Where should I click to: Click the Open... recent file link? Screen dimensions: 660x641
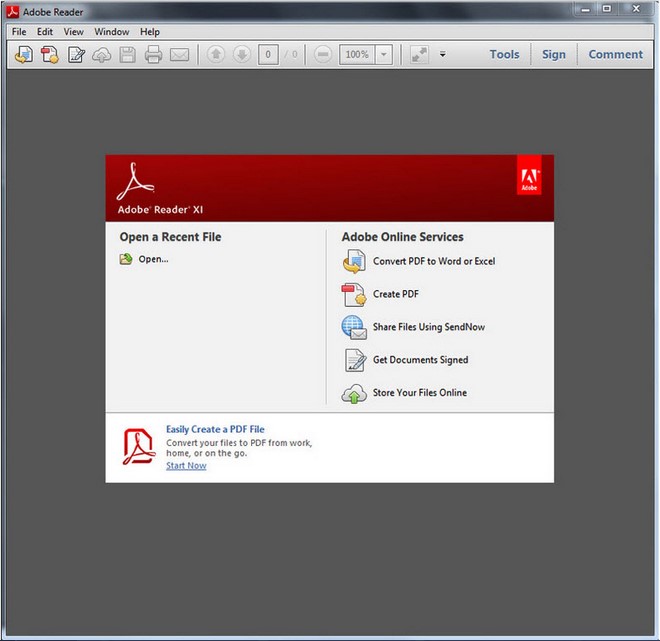coord(153,259)
